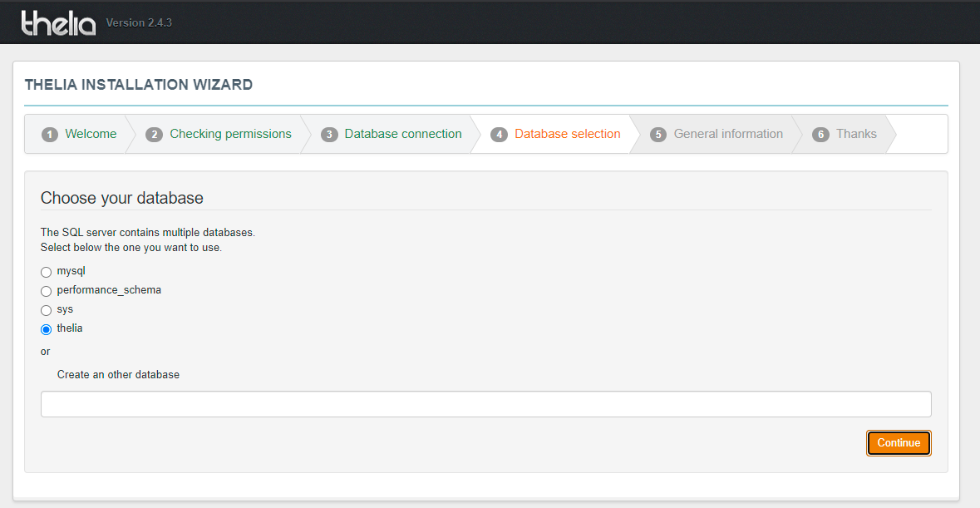
Task: Go back to the Welcome step
Action: 91,134
